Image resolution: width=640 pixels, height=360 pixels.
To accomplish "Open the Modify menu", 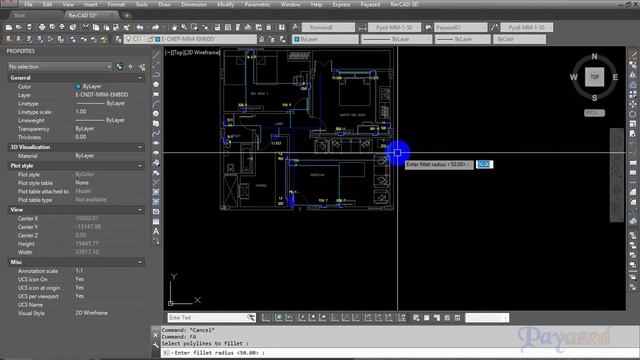I will pyautogui.click(x=225, y=4).
